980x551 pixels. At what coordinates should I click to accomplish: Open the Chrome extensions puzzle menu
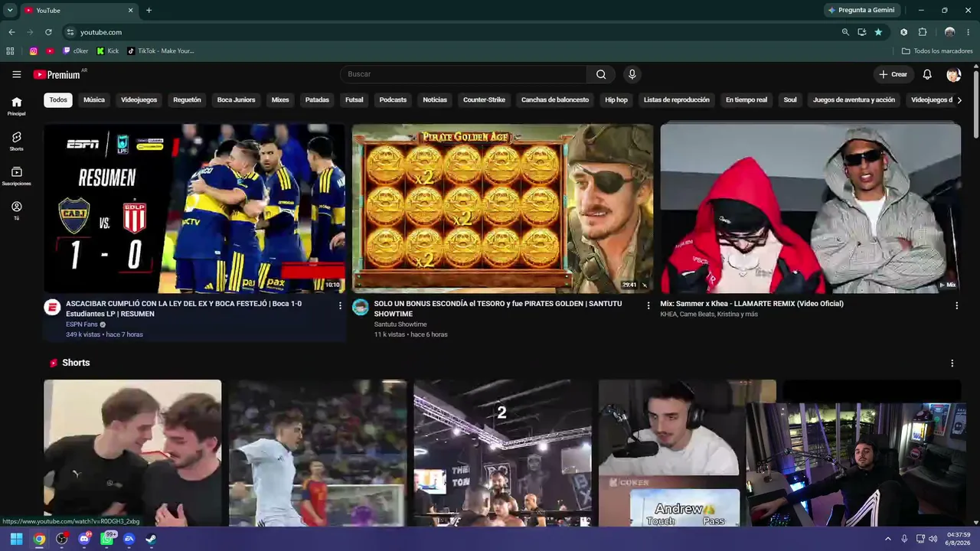coord(923,32)
